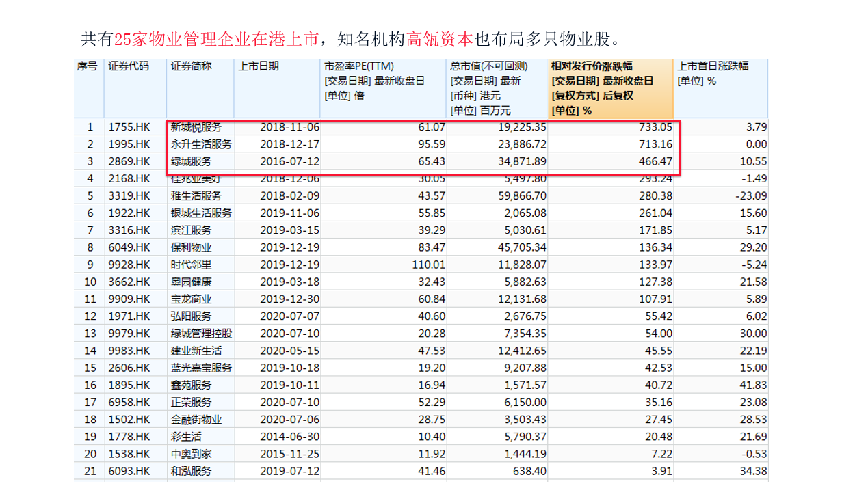The image size is (868, 488).
Task: Select stock code 2168.HK
Action: coord(129,178)
